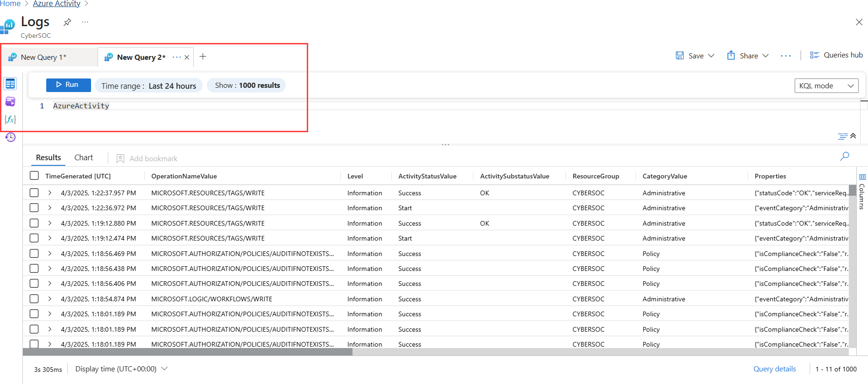
Task: Open the Queries hub
Action: (836, 55)
